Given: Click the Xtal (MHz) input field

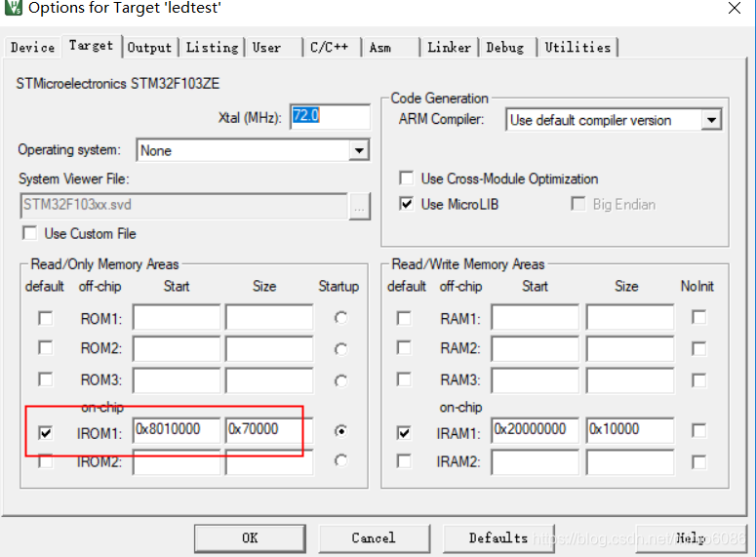Looking at the screenshot, I should tap(331, 117).
